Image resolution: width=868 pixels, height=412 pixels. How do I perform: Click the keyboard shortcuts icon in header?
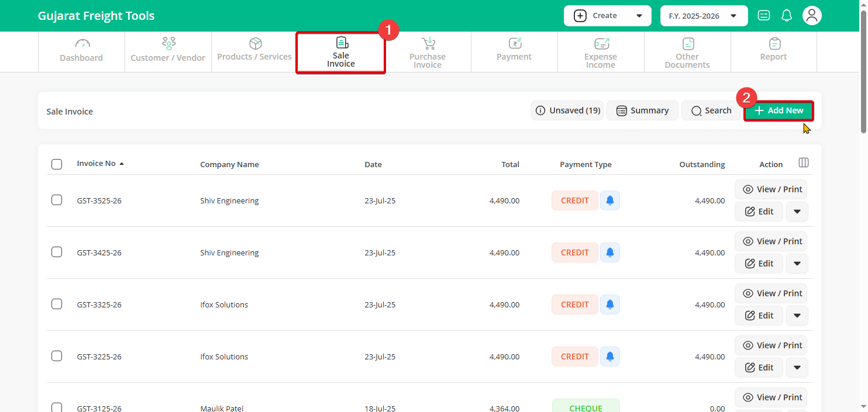coord(764,16)
